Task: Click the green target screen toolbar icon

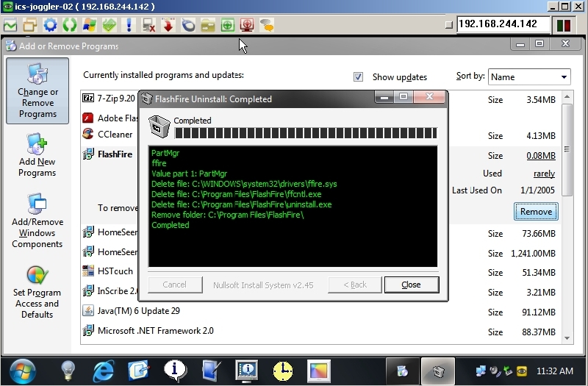Action: coord(228,25)
